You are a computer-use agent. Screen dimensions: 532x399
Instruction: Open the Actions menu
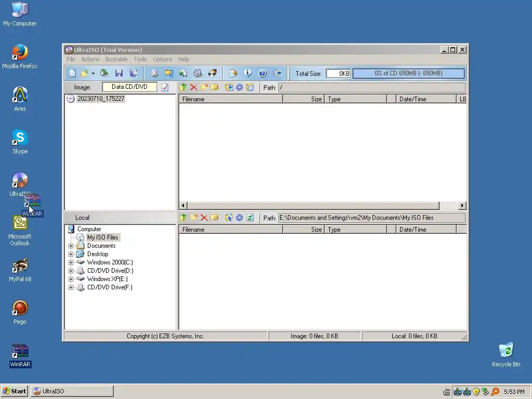(x=90, y=59)
